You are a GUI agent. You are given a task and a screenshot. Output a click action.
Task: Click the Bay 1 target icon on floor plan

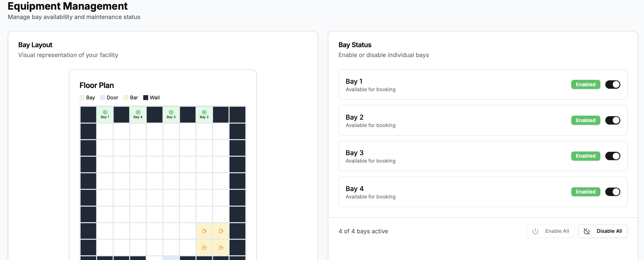click(105, 112)
